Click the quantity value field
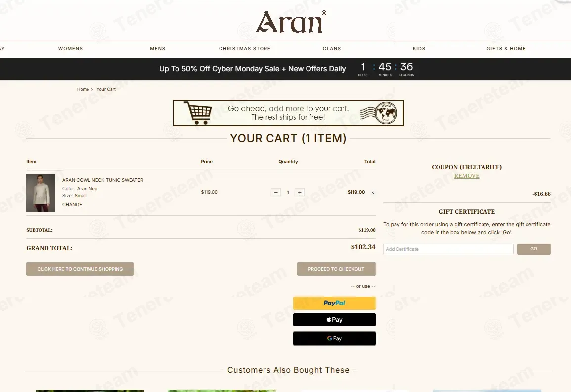Image resolution: width=571 pixels, height=392 pixels. (288, 193)
